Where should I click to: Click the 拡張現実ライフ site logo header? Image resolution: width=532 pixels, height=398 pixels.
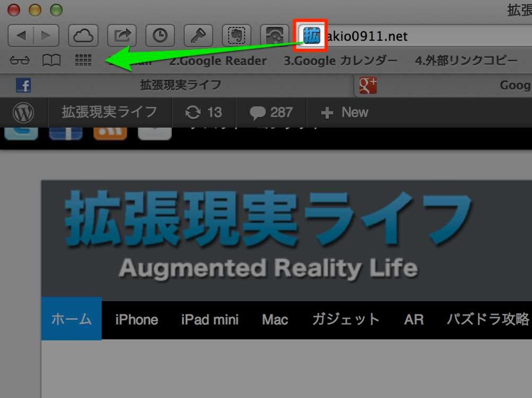coord(268,235)
